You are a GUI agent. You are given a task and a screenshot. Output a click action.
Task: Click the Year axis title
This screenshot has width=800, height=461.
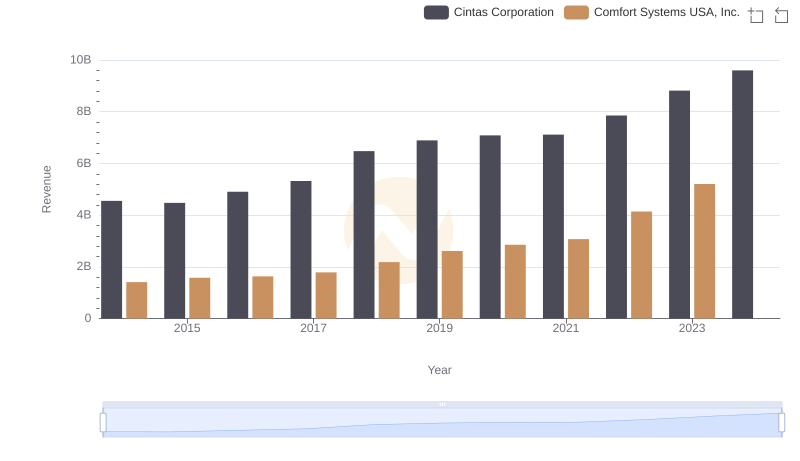(x=439, y=370)
